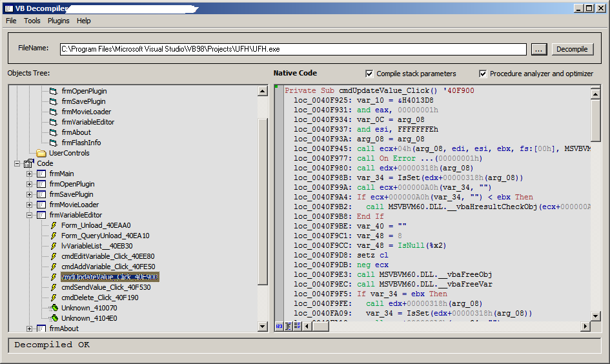The height and width of the screenshot is (364, 610).
Task: Click the browse (...) file button
Action: [x=539, y=49]
